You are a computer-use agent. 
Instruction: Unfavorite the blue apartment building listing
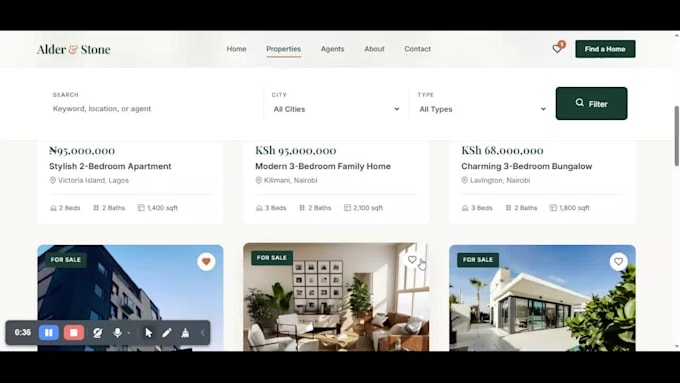(206, 262)
